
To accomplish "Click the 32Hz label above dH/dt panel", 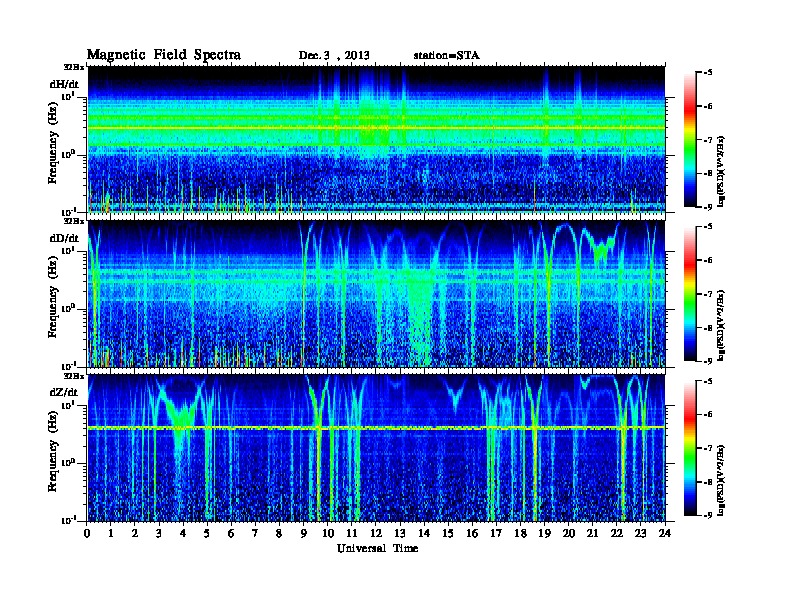I will [x=74, y=67].
